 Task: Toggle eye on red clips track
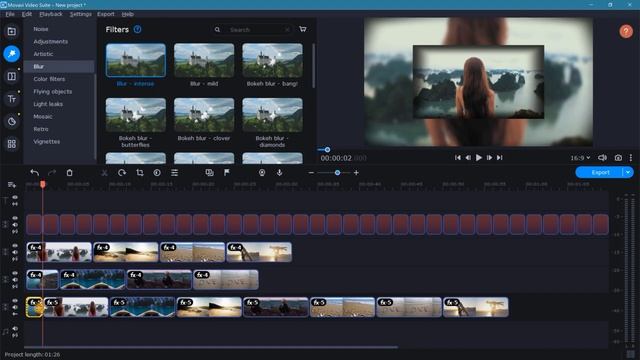coord(15,218)
